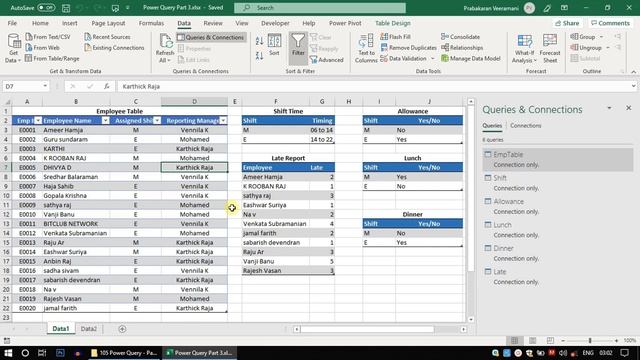Select the EmpTable query
The width and height of the screenshot is (640, 360).
[558, 160]
